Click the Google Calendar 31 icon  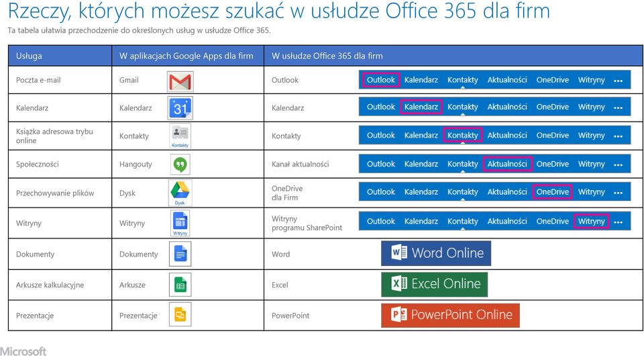[x=180, y=108]
